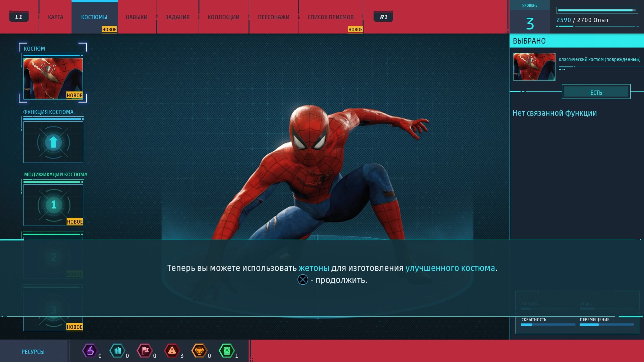Open the Список приемов tab
This screenshot has height=362, width=644.
[x=330, y=17]
